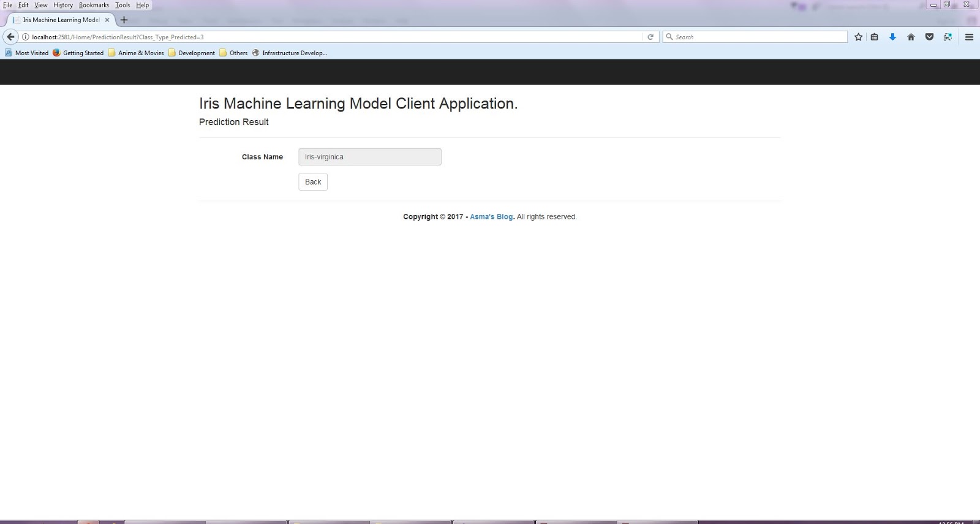Open the Most Visited bookmark
The image size is (980, 524).
(x=26, y=53)
